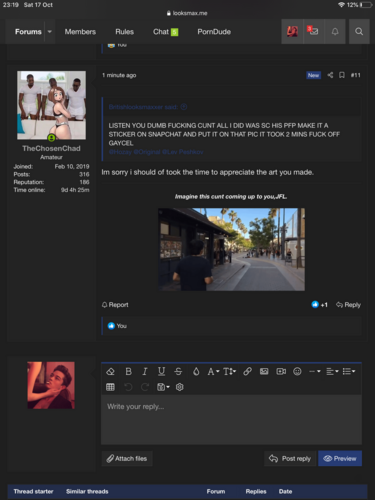Open the text alignment dropdown
The height and width of the screenshot is (500, 375).
point(332,371)
